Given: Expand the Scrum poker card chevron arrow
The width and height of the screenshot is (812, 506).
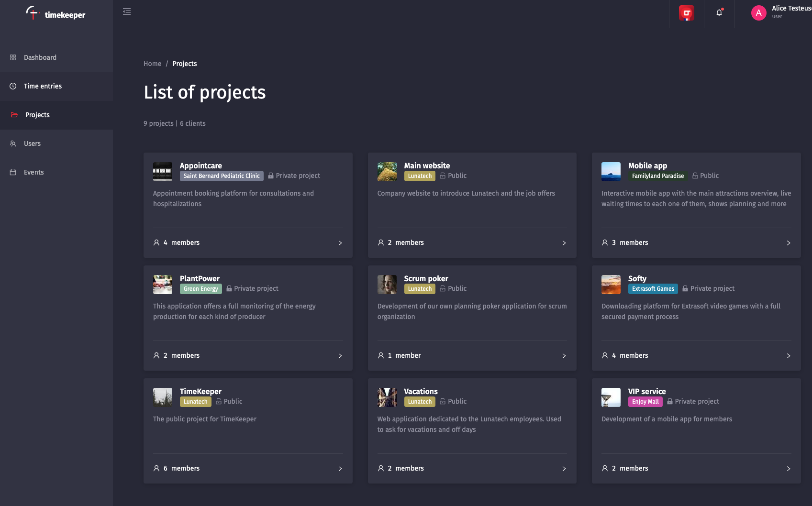Looking at the screenshot, I should pos(564,356).
